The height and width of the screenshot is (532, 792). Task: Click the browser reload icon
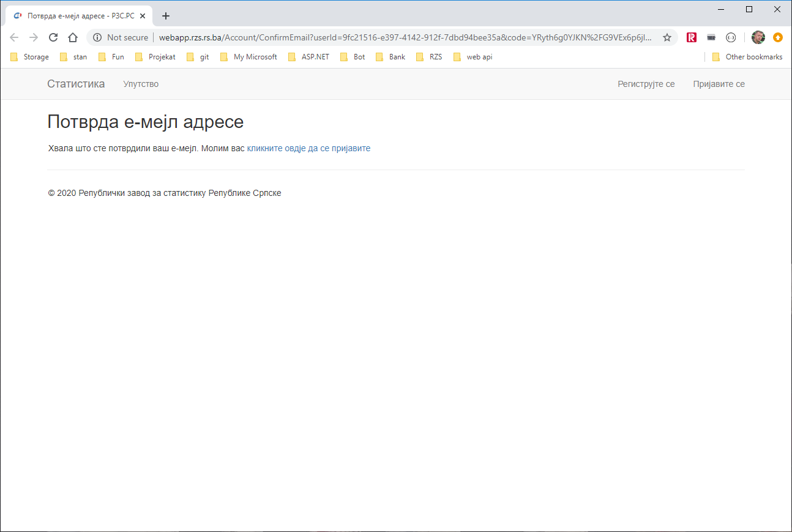click(x=53, y=37)
